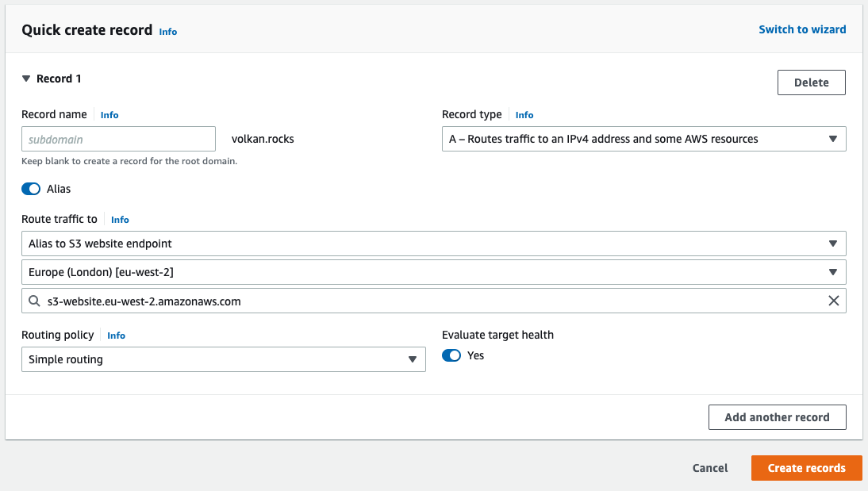This screenshot has width=868, height=491.
Task: Switch to wizard mode
Action: click(802, 29)
